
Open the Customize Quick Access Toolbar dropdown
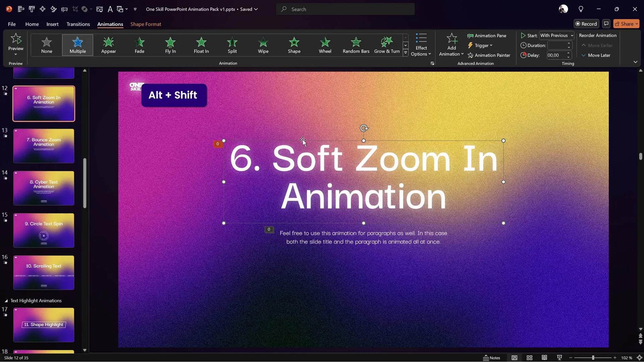[135, 9]
